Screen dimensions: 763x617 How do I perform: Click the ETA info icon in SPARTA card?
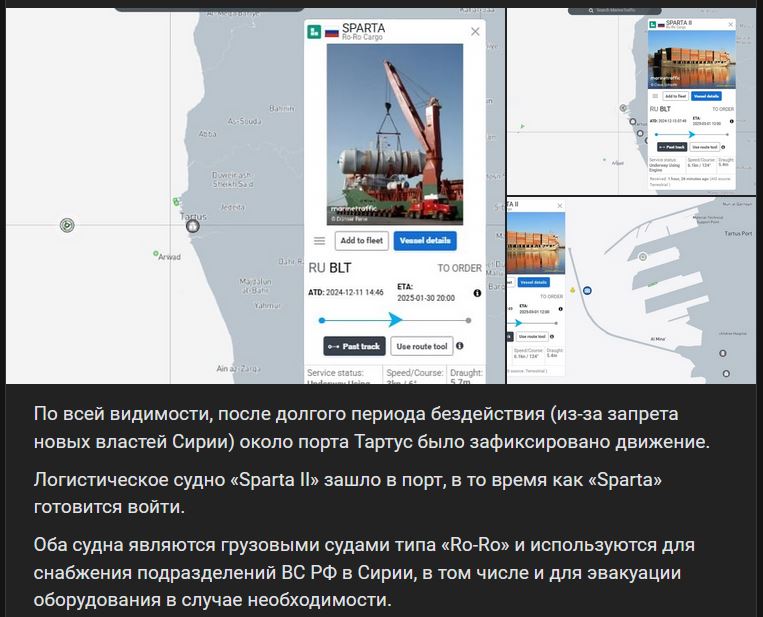(477, 293)
